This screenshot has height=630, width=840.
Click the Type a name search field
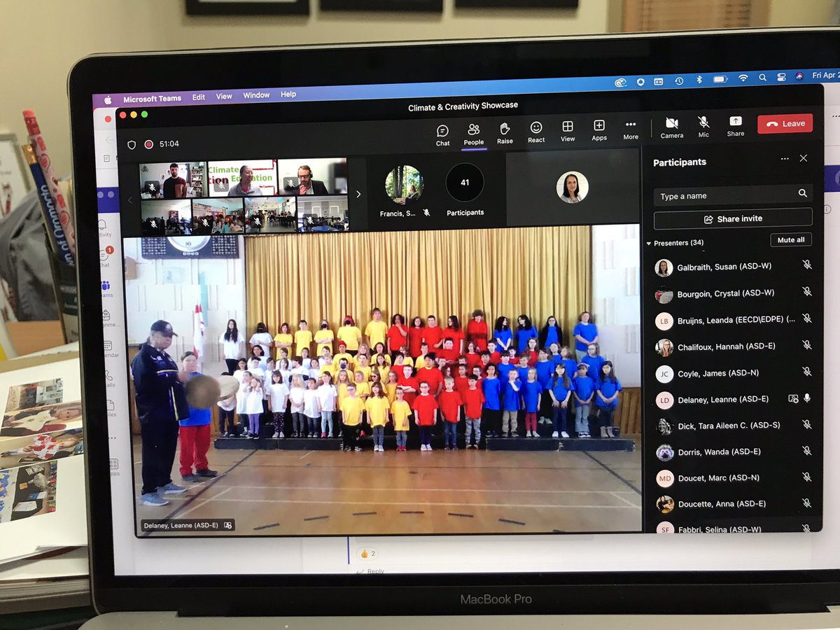click(733, 195)
